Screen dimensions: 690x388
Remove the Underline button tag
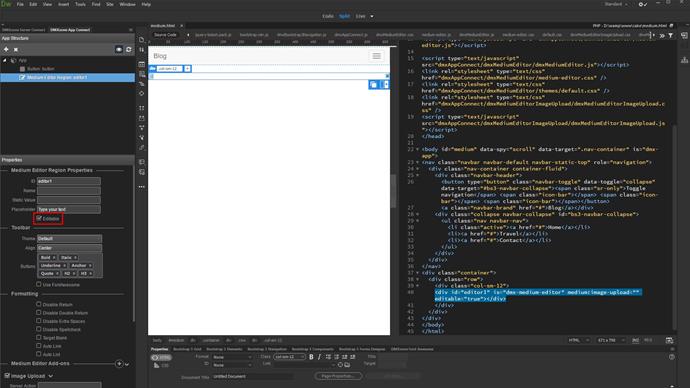click(64, 266)
